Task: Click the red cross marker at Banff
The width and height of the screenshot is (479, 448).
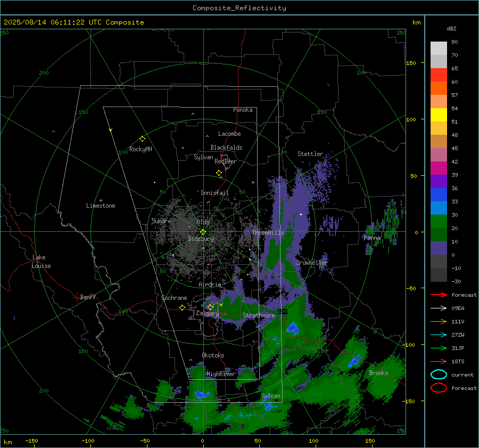Action: pyautogui.click(x=76, y=297)
